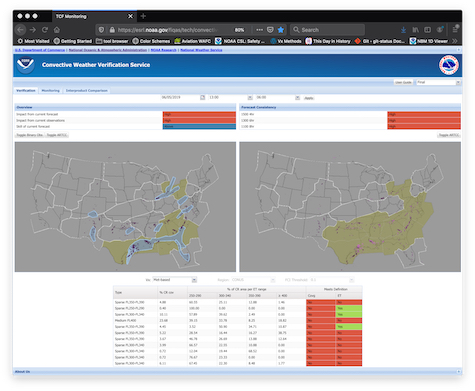Viewport: 475px width, 391px height.
Task: Click the Pocket save icon
Action: point(270,30)
